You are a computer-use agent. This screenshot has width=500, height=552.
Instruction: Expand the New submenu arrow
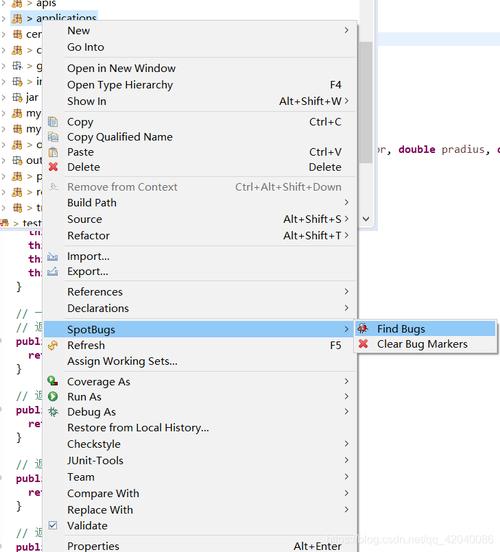[x=346, y=30]
